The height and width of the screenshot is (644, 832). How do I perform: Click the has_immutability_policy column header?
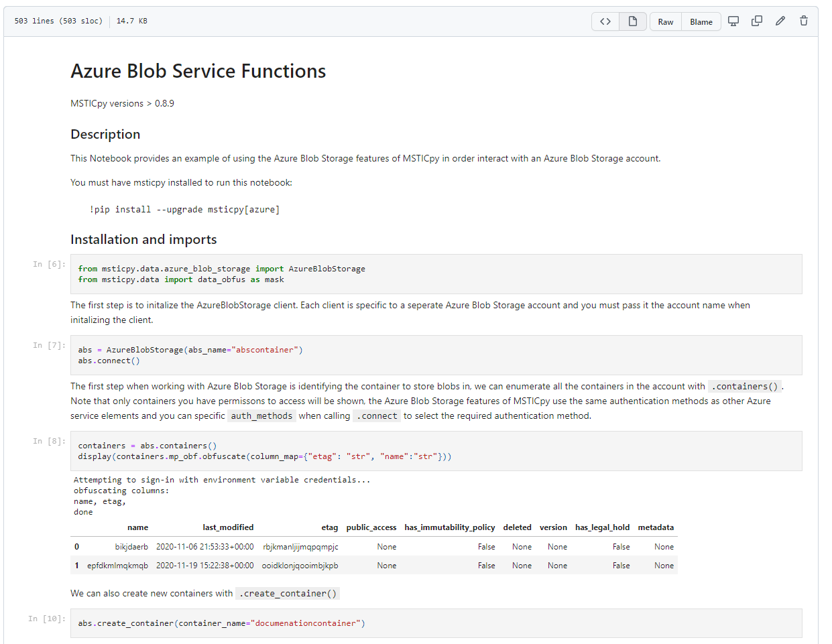click(x=449, y=527)
